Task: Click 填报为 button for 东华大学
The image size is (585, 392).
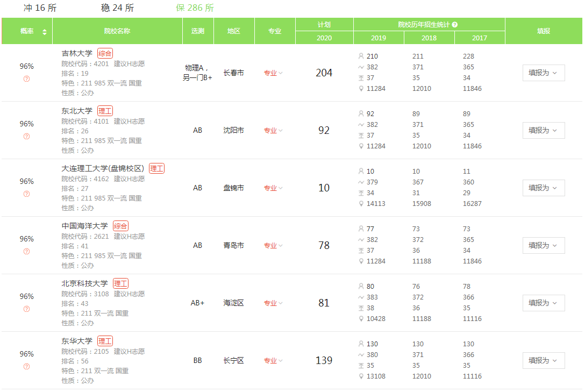Action: pos(543,360)
